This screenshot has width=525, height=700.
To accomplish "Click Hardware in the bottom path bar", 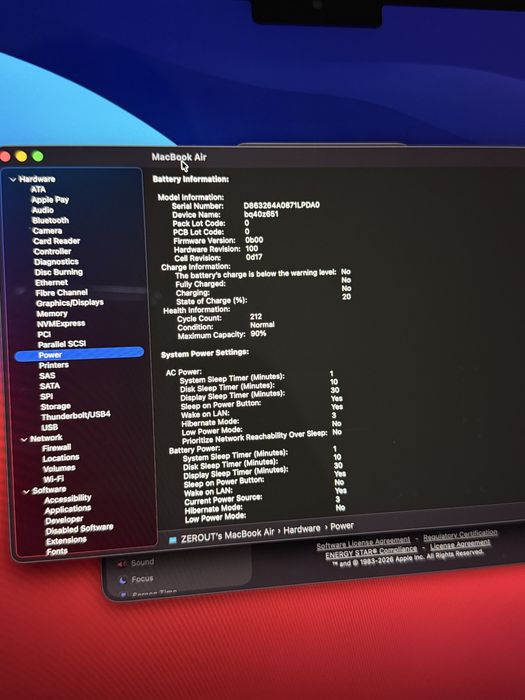I will click(x=302, y=529).
